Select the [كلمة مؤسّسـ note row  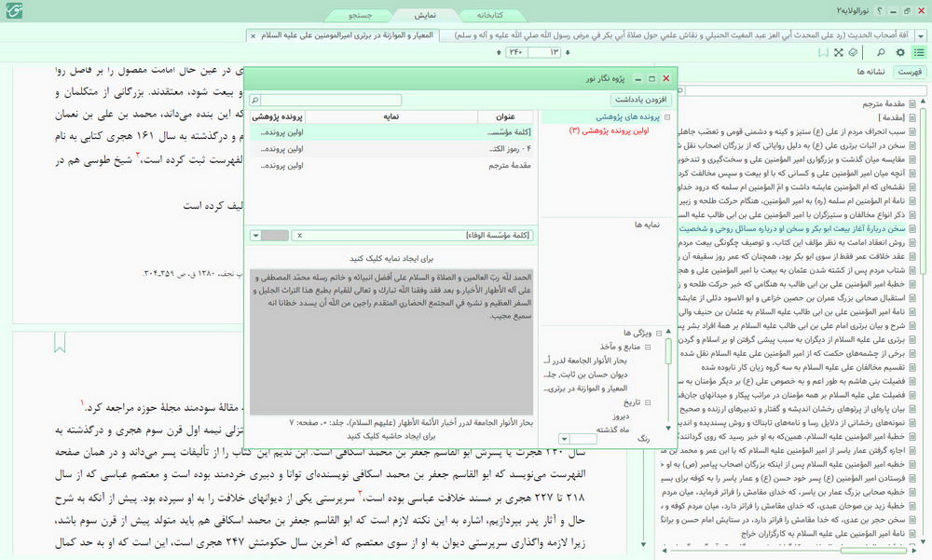pyautogui.click(x=391, y=132)
